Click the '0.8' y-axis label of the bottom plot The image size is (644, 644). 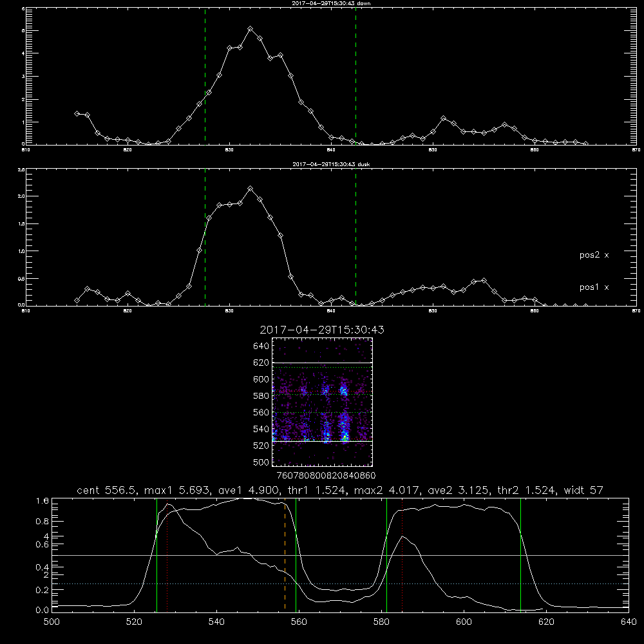click(x=43, y=521)
